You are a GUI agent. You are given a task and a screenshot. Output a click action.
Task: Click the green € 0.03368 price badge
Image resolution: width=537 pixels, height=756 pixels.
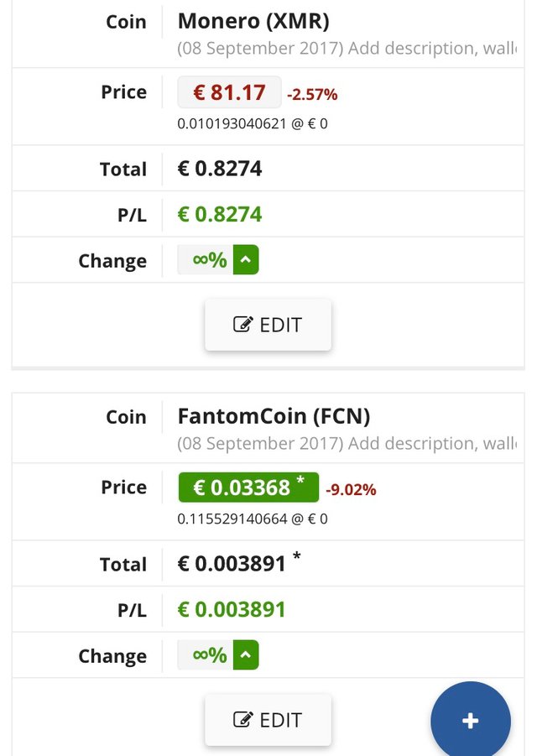coord(248,487)
